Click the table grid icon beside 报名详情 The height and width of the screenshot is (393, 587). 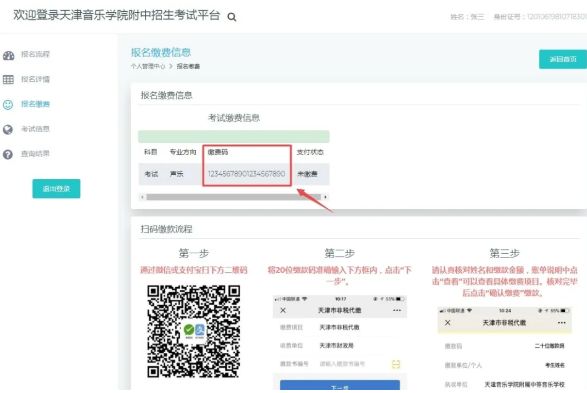click(x=8, y=79)
